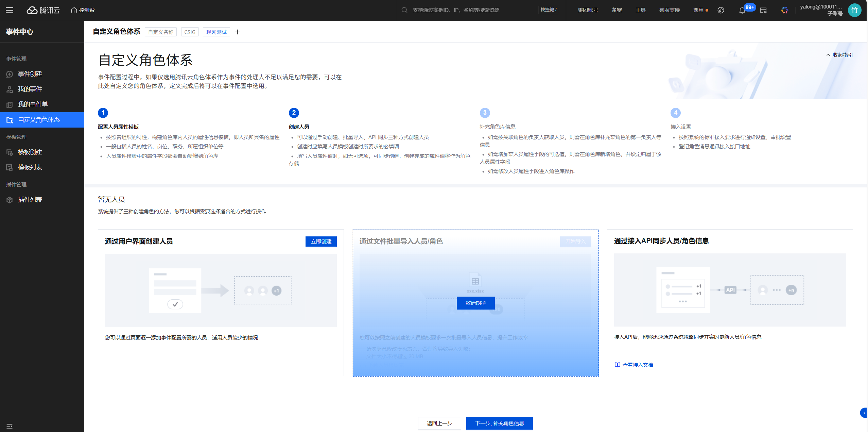Open the hamburger menu at top left
The width and height of the screenshot is (868, 432).
coord(10,10)
